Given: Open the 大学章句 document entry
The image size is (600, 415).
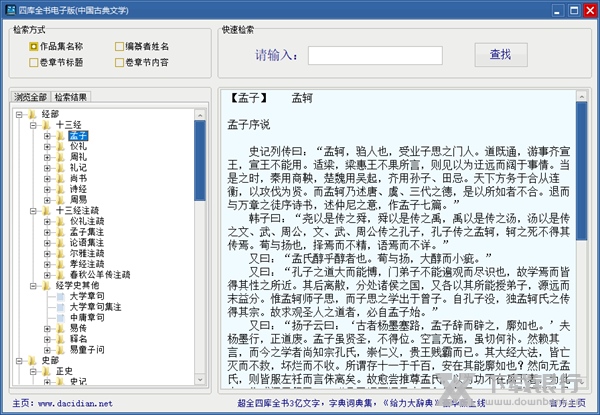Looking at the screenshot, I should pos(87,296).
